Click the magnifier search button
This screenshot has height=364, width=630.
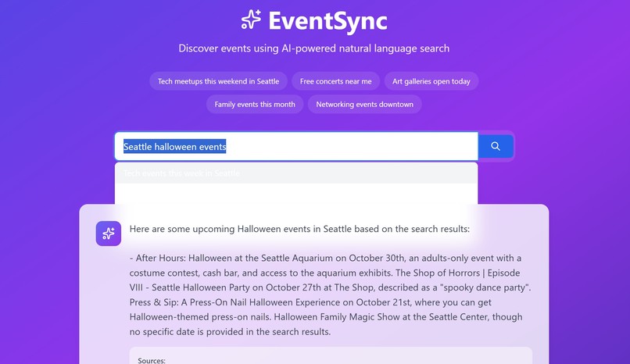pos(496,147)
